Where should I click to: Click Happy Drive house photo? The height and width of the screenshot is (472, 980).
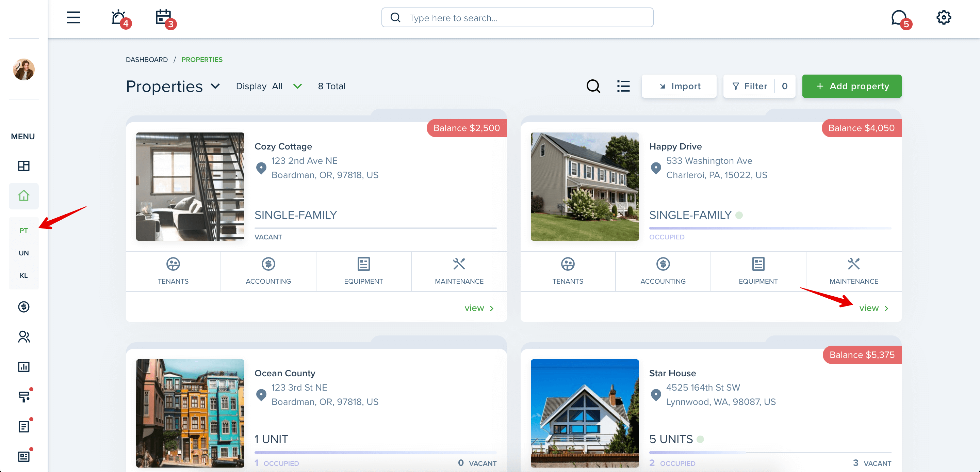(x=585, y=187)
